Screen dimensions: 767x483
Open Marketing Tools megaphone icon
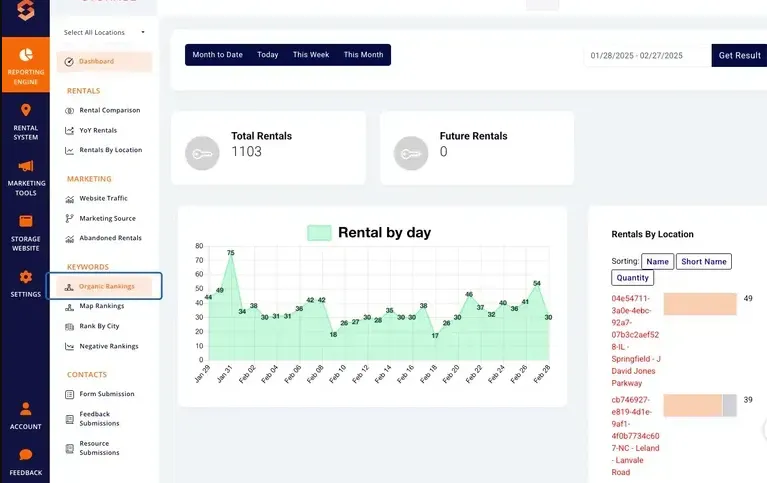tap(25, 166)
